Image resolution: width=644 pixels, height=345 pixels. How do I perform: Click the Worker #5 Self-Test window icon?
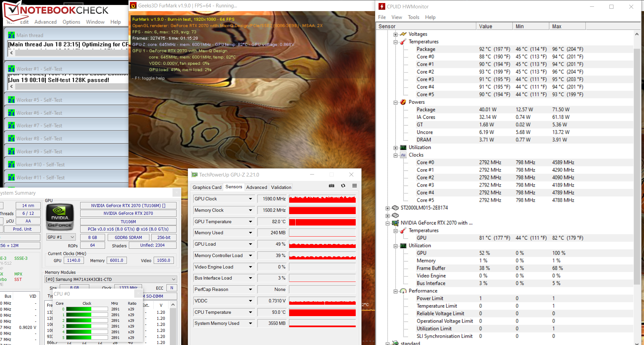click(x=11, y=100)
